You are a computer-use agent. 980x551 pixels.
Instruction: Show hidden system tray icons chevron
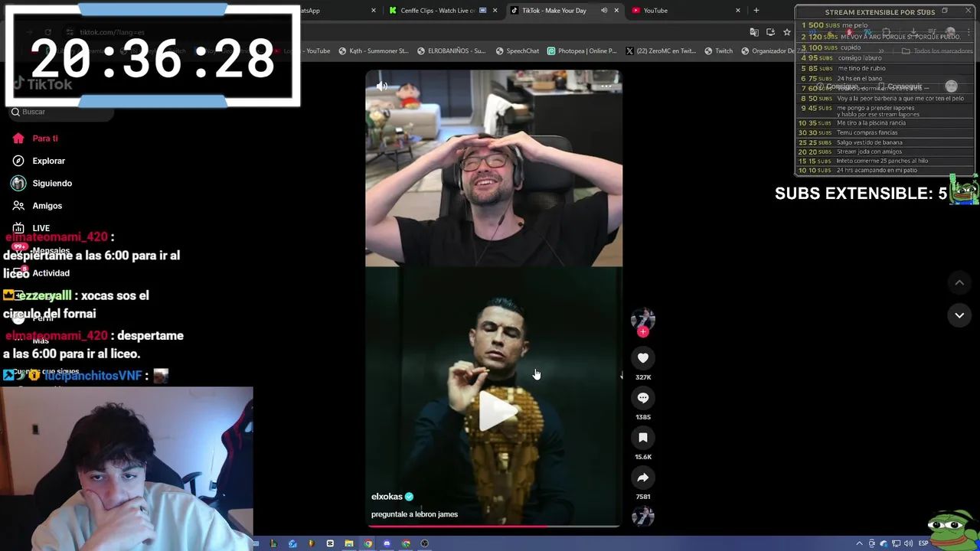pos(859,544)
